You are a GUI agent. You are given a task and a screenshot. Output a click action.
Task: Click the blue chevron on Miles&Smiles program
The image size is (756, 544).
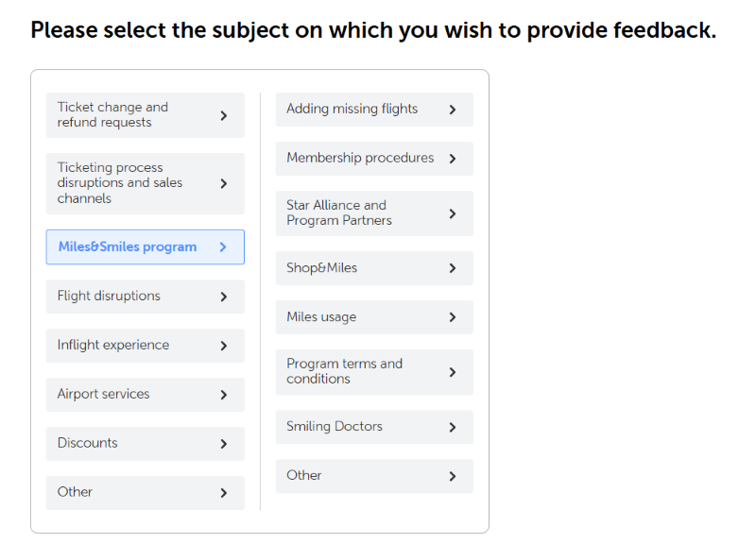223,247
